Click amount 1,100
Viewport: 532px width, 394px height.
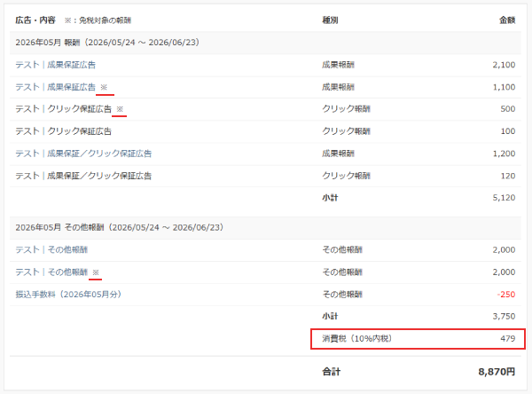(x=505, y=87)
